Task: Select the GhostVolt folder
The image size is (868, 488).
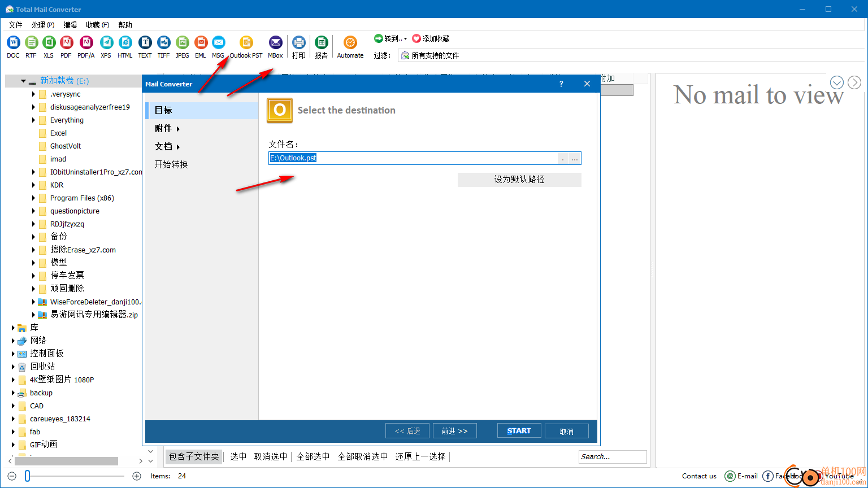Action: click(x=66, y=146)
